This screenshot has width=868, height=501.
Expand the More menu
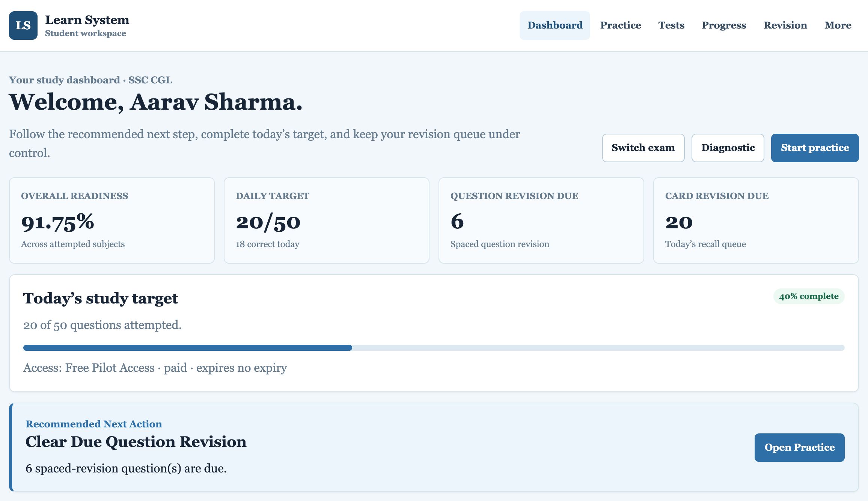click(x=838, y=26)
